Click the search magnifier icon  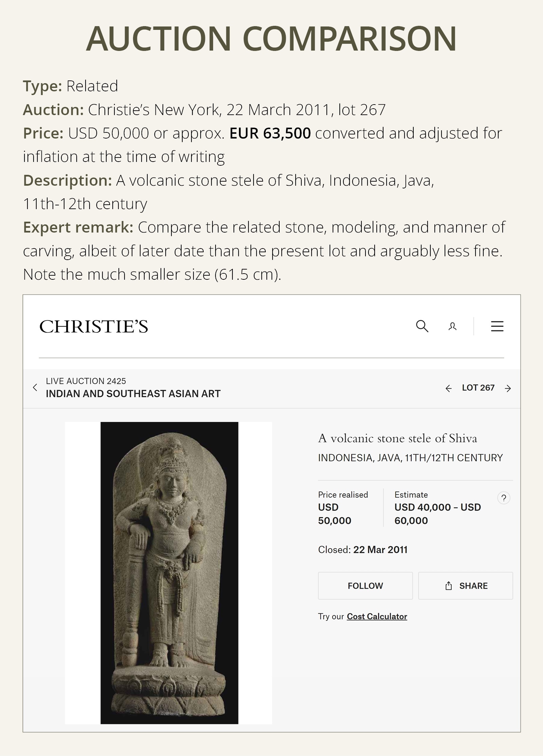[x=422, y=326]
